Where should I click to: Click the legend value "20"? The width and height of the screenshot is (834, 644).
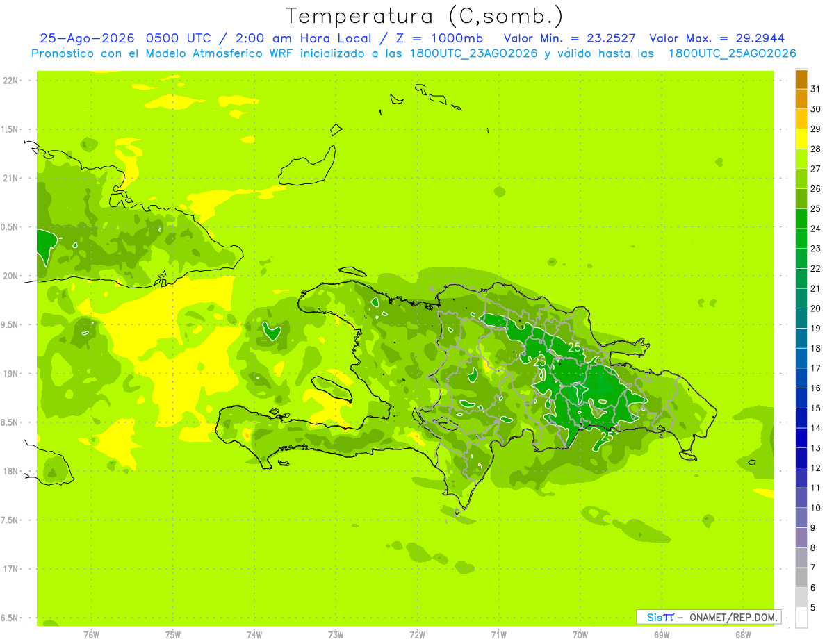[816, 308]
